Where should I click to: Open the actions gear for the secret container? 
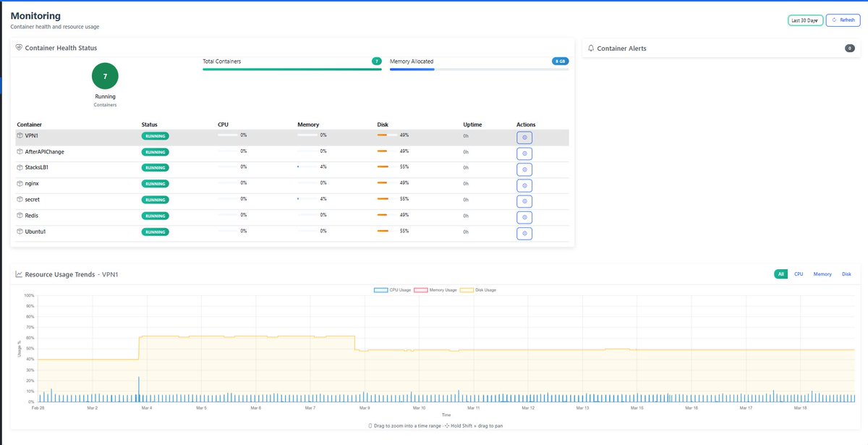[x=524, y=201]
